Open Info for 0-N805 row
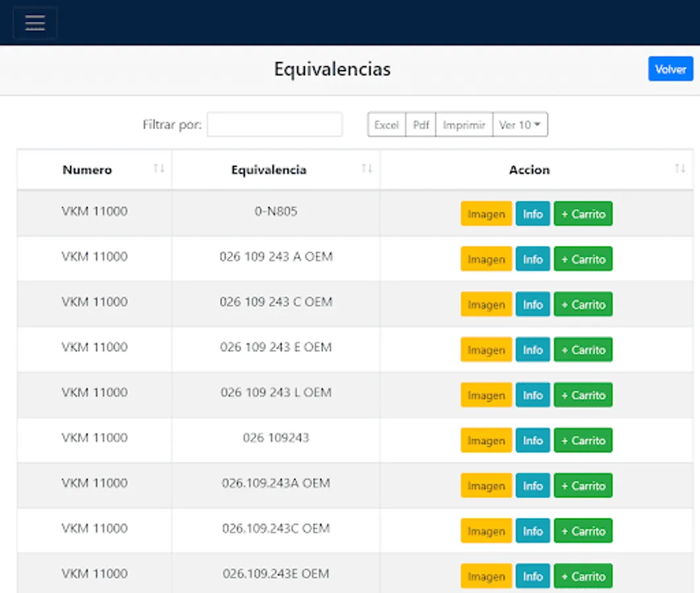700x593 pixels. click(533, 213)
